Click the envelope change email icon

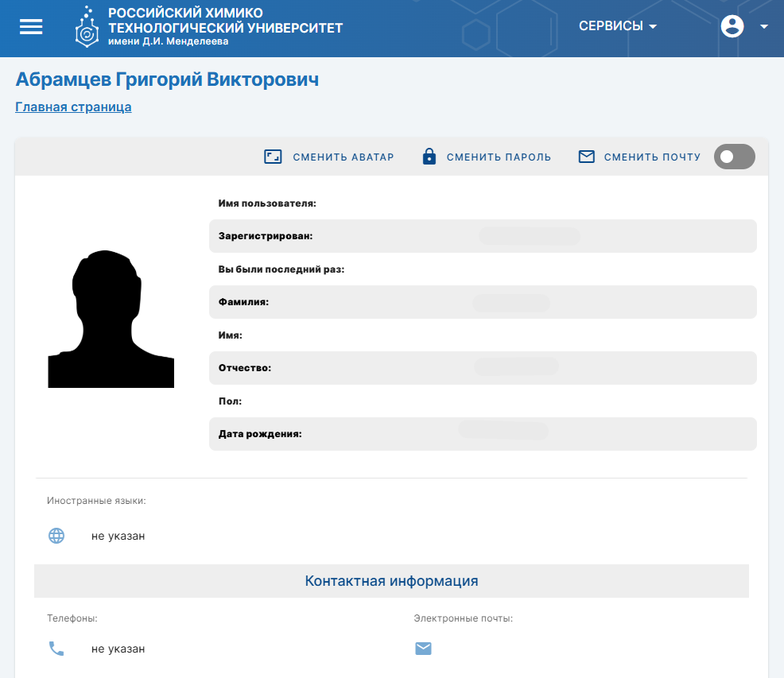pyautogui.click(x=587, y=157)
